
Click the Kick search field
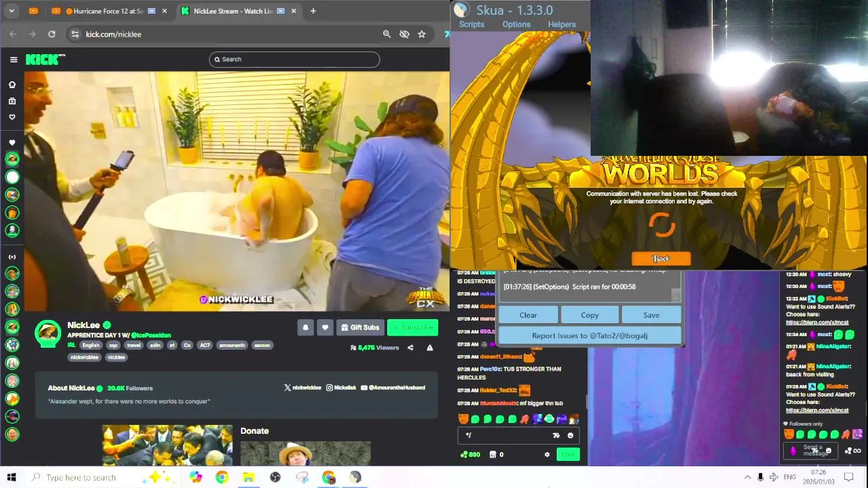294,60
